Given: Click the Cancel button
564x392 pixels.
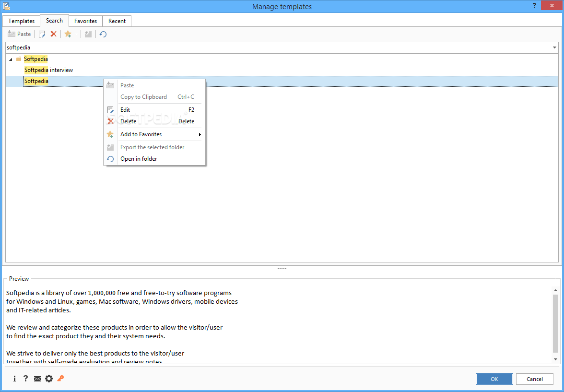Looking at the screenshot, I should tap(534, 379).
